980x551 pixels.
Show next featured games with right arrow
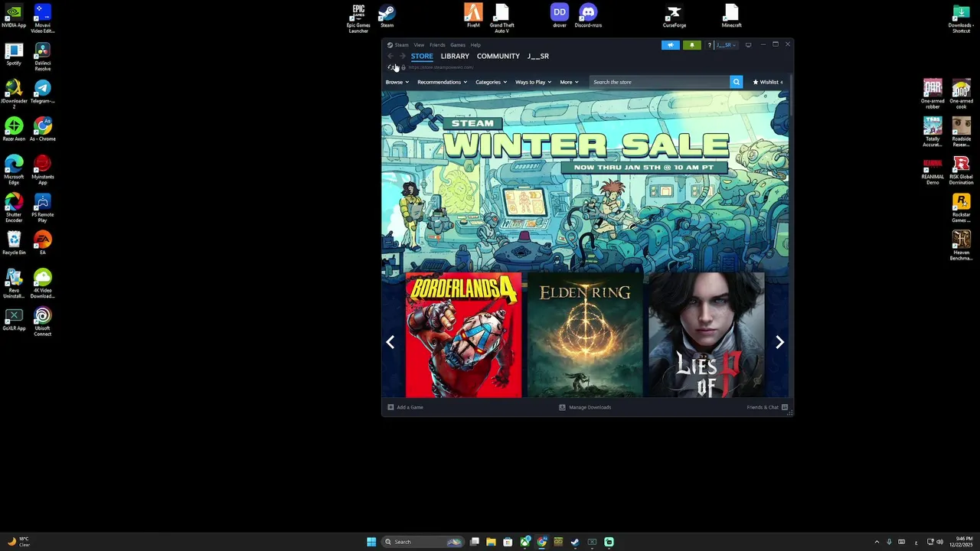pyautogui.click(x=779, y=342)
